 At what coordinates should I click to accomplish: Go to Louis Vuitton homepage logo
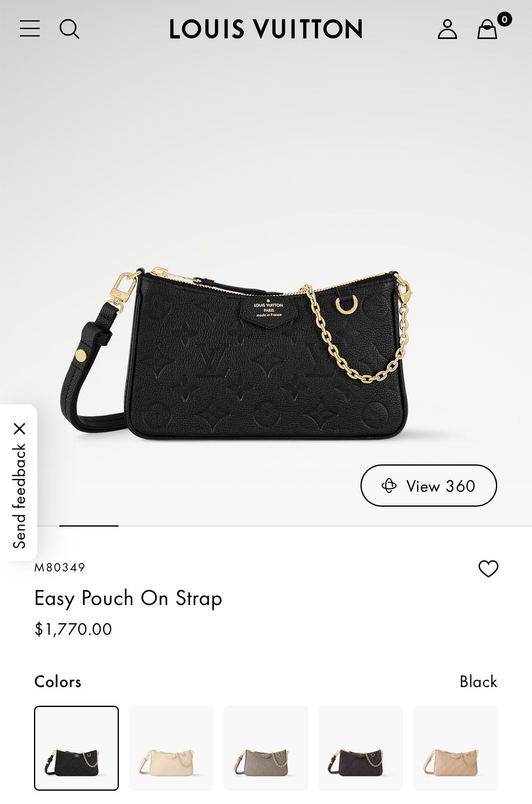point(266,29)
